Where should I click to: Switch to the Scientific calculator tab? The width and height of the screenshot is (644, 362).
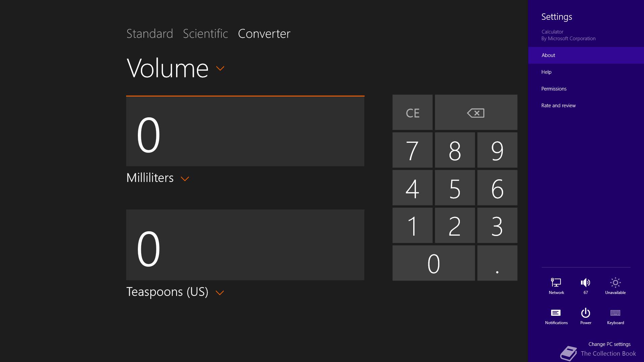(205, 34)
